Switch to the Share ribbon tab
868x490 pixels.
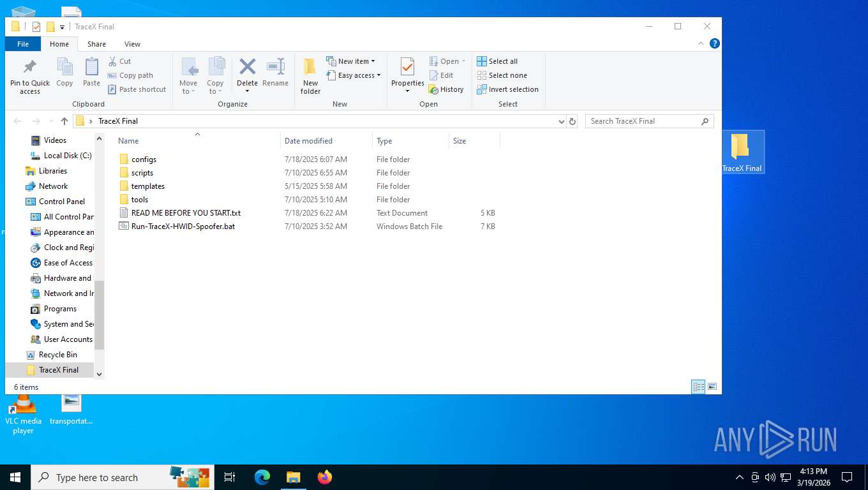(x=97, y=44)
